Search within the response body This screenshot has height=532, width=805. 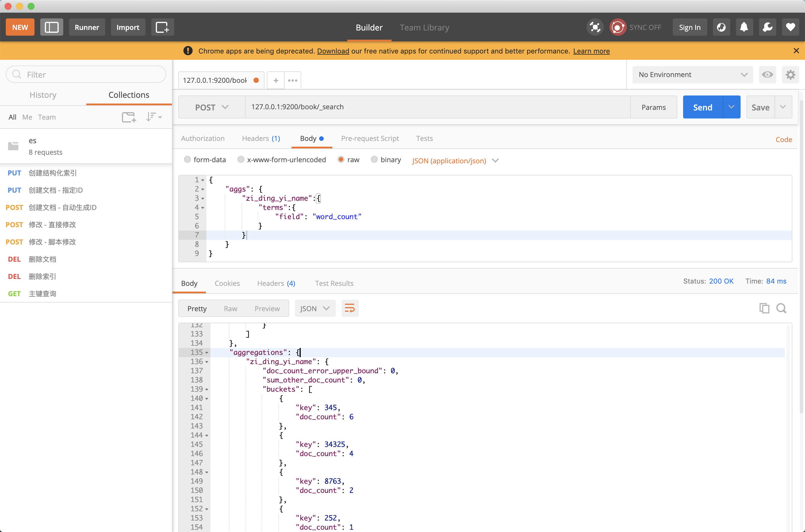[782, 308]
